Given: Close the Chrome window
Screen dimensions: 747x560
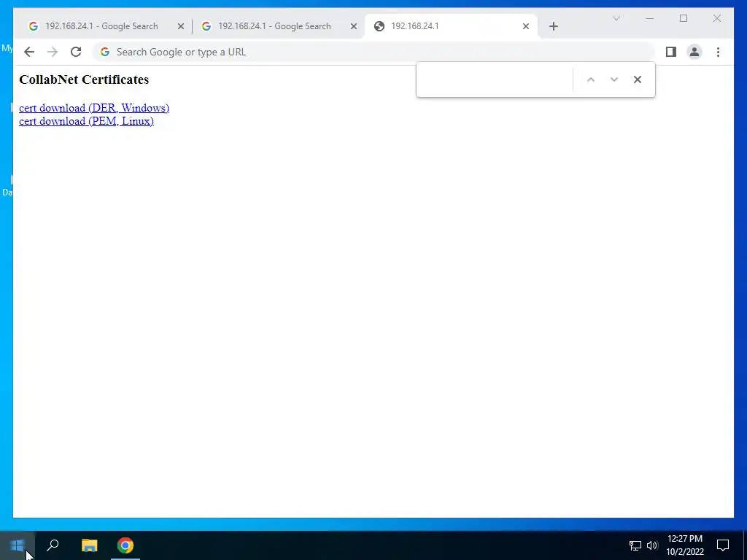Looking at the screenshot, I should click(716, 18).
